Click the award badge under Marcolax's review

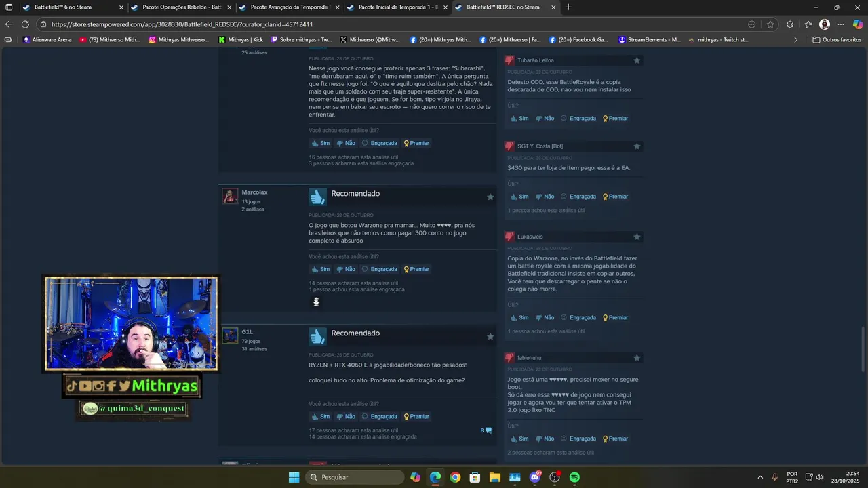click(x=316, y=302)
